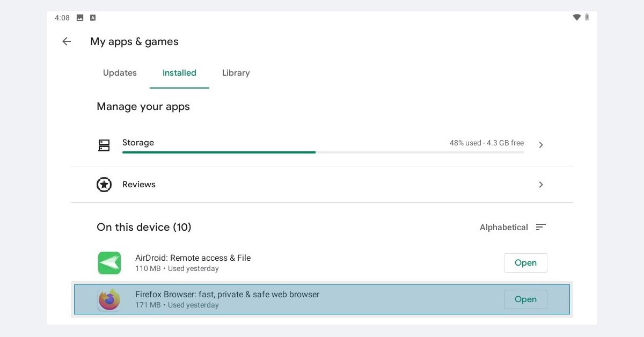Screen dimensions: 644x337
Task: Select the Reviews row label
Action: tap(139, 185)
